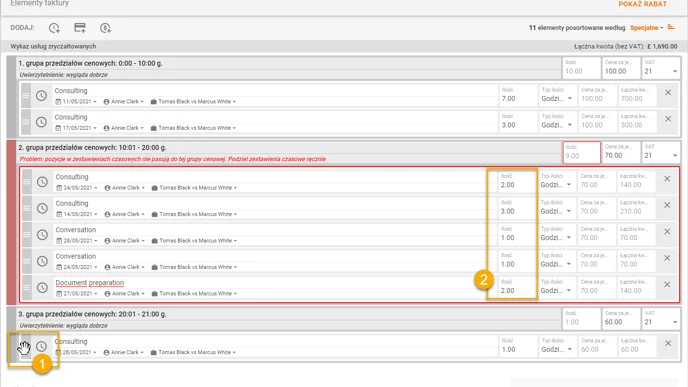Open VAT dropdown for price group 2

pos(661,152)
